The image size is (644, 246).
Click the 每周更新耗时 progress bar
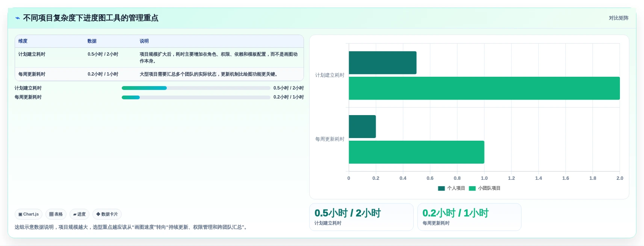pos(196,97)
